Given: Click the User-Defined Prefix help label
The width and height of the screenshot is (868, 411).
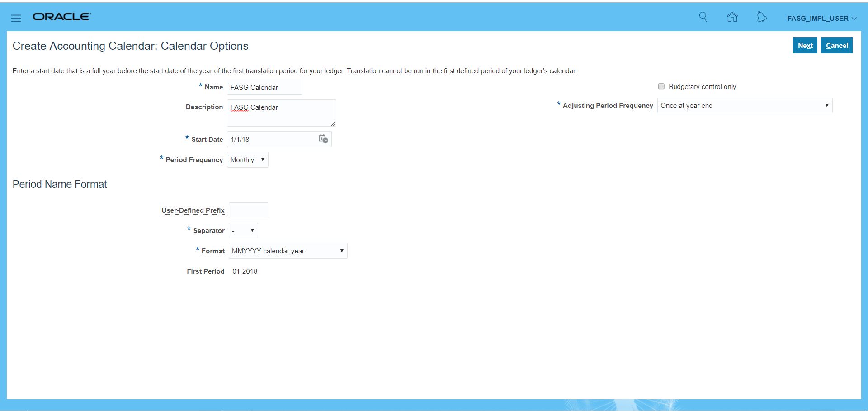Looking at the screenshot, I should [193, 210].
